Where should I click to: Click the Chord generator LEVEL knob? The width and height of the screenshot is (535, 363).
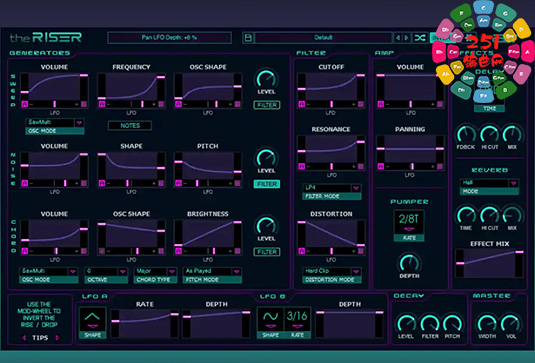click(x=266, y=226)
